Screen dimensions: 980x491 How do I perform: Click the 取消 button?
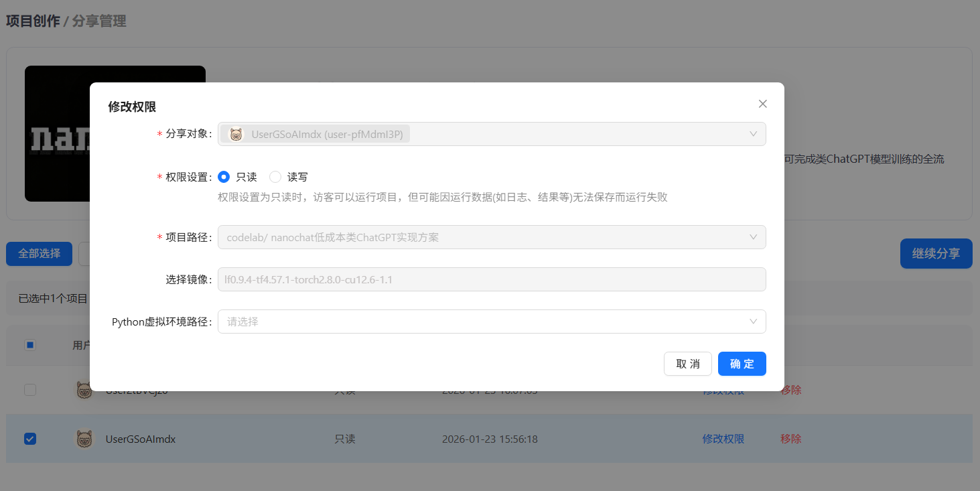pos(687,364)
